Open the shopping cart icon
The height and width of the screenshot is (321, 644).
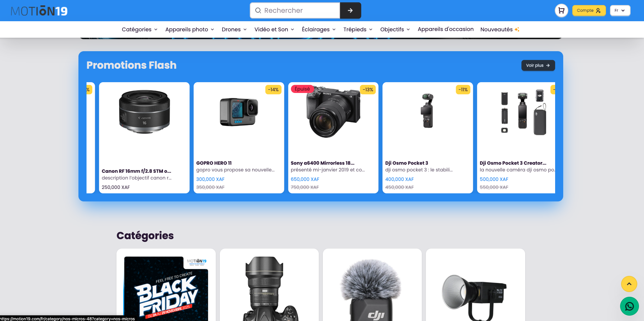click(561, 10)
